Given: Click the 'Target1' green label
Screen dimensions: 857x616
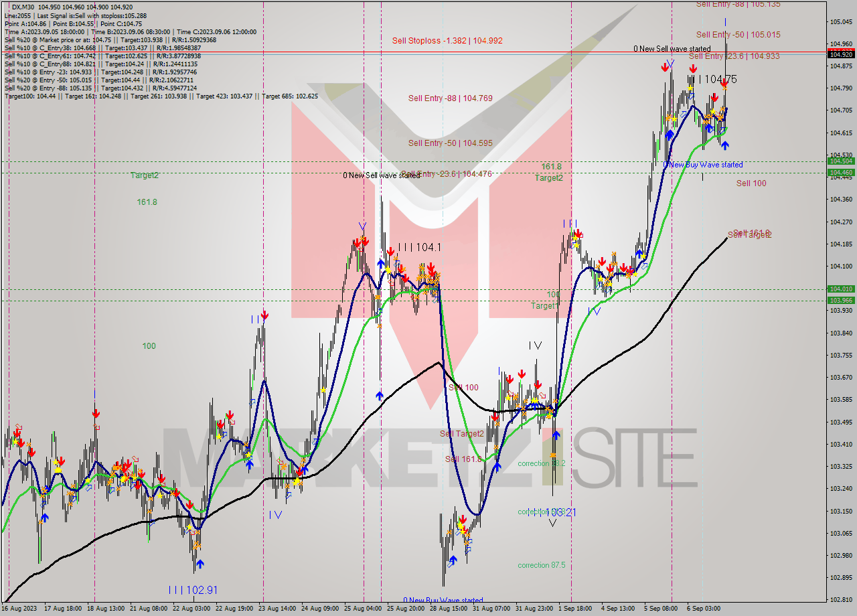Looking at the screenshot, I should pos(544,305).
